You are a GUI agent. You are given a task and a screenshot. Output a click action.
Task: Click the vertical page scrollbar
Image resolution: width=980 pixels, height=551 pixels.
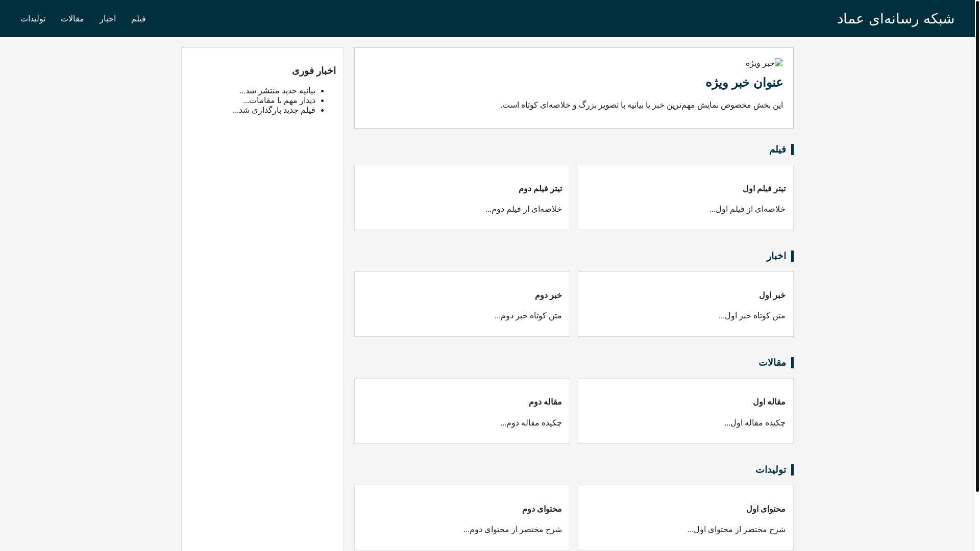977,246
